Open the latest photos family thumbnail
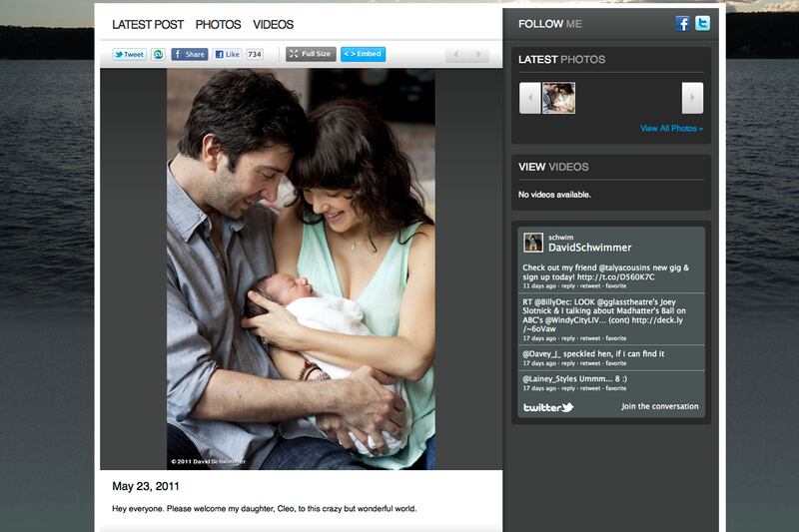This screenshot has width=799, height=532. (x=558, y=98)
